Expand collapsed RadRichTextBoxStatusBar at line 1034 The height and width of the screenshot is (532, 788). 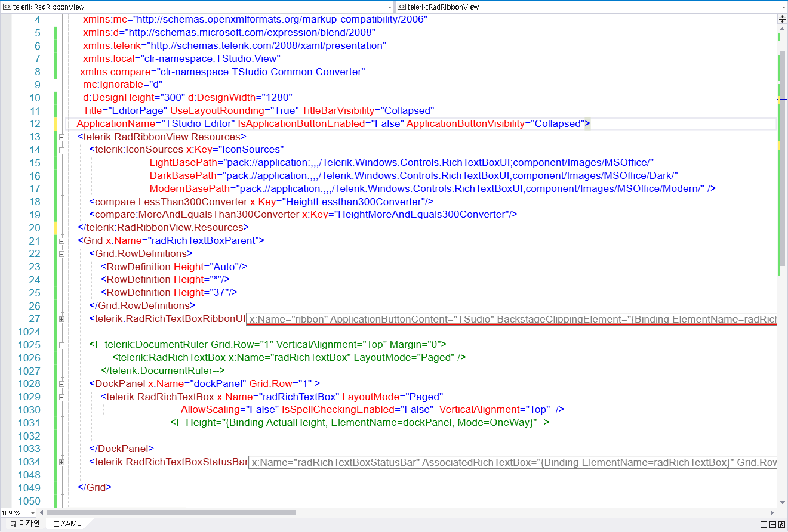point(62,462)
